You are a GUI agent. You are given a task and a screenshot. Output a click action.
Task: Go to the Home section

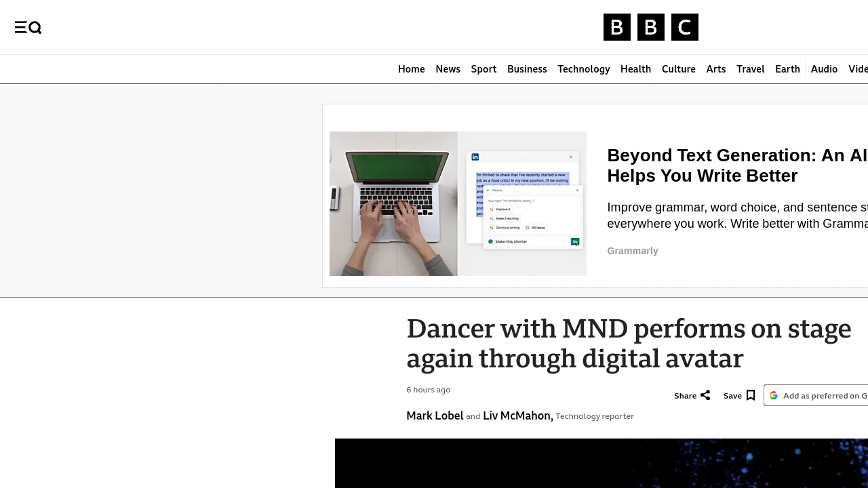(411, 69)
